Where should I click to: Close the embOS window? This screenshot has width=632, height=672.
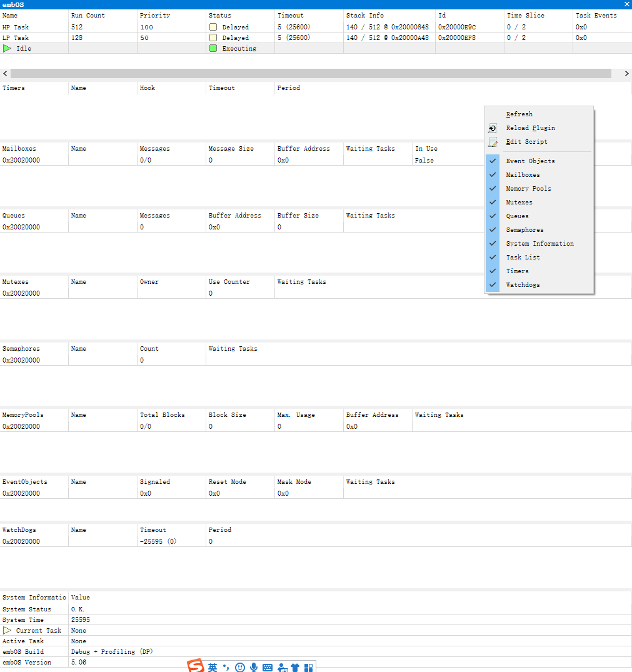point(626,4)
